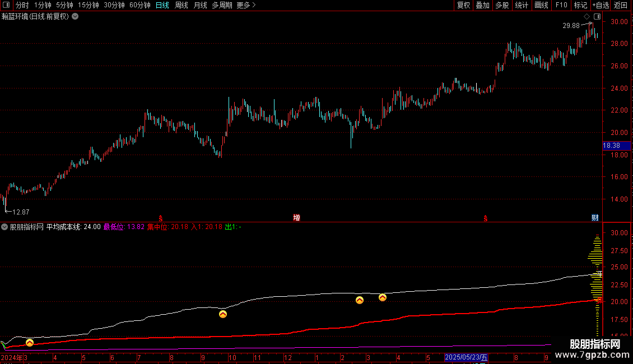Select the 日线 daily period
The width and height of the screenshot is (633, 364).
click(162, 5)
